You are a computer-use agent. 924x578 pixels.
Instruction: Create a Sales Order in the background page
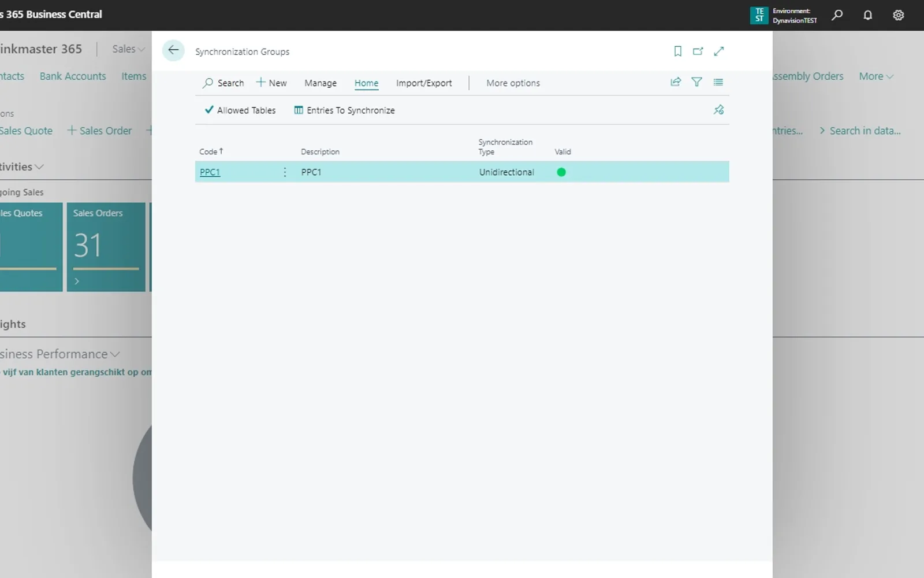[99, 131]
